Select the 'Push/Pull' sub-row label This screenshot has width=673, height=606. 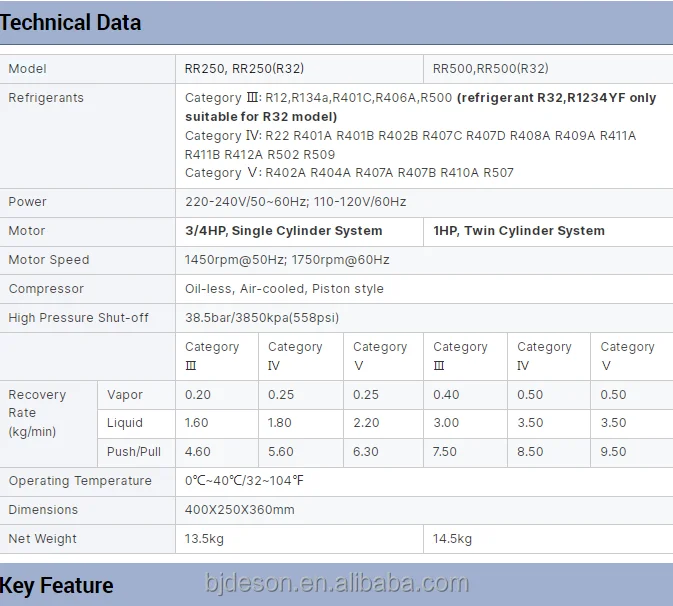(134, 451)
